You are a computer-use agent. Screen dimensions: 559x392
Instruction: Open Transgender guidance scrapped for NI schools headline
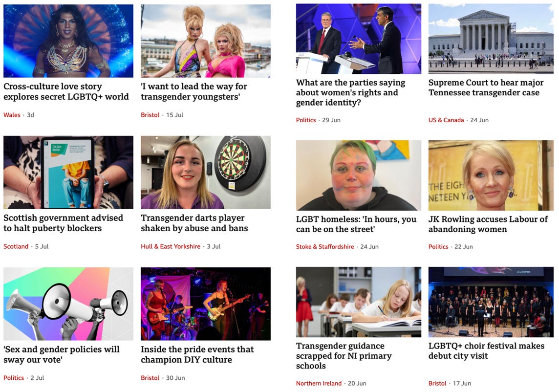coord(344,356)
